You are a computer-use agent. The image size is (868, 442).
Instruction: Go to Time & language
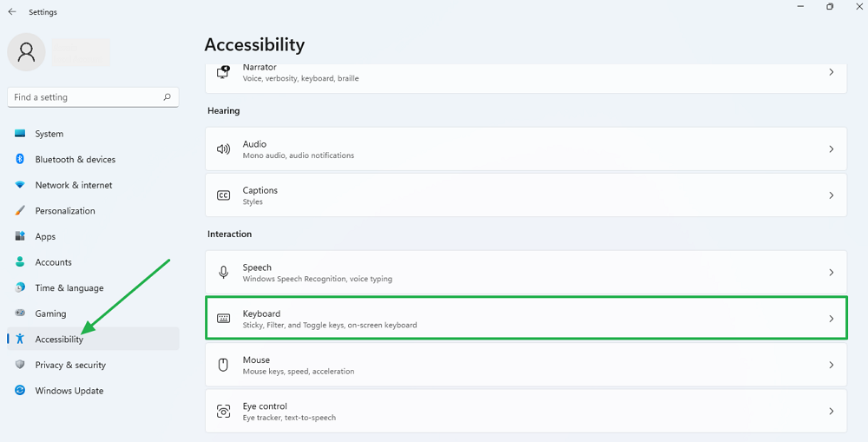tap(93, 287)
